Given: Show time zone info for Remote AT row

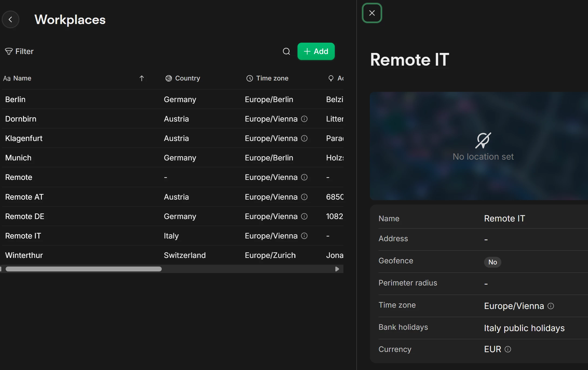Looking at the screenshot, I should coord(304,197).
